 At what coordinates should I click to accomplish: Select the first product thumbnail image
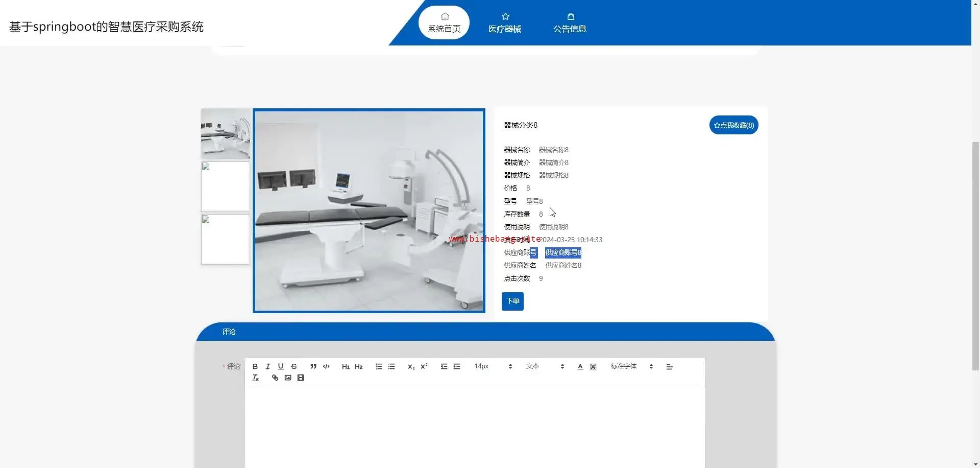coord(226,134)
